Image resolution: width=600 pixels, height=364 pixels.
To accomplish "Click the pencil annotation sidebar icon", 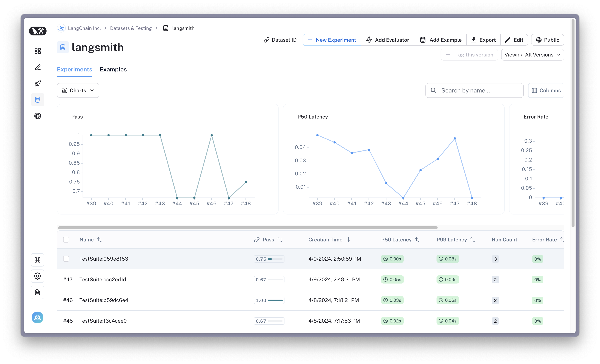I will pyautogui.click(x=37, y=67).
